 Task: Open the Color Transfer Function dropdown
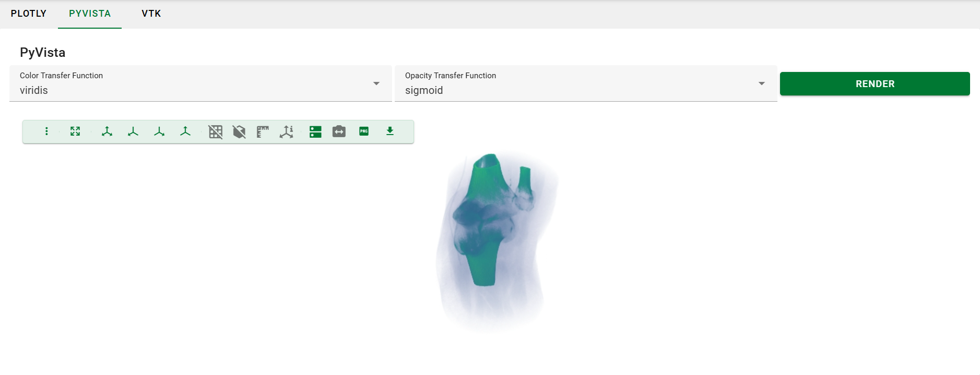click(200, 83)
